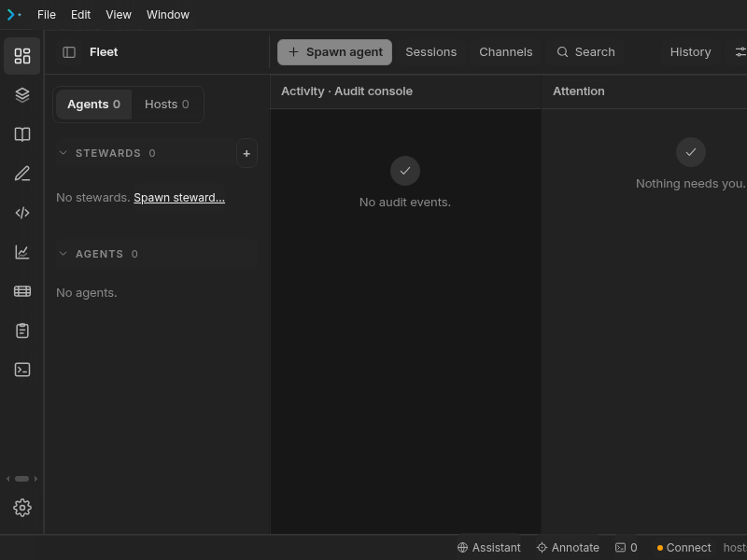Open the code brackets icon in sidebar
747x560 pixels.
(21, 213)
